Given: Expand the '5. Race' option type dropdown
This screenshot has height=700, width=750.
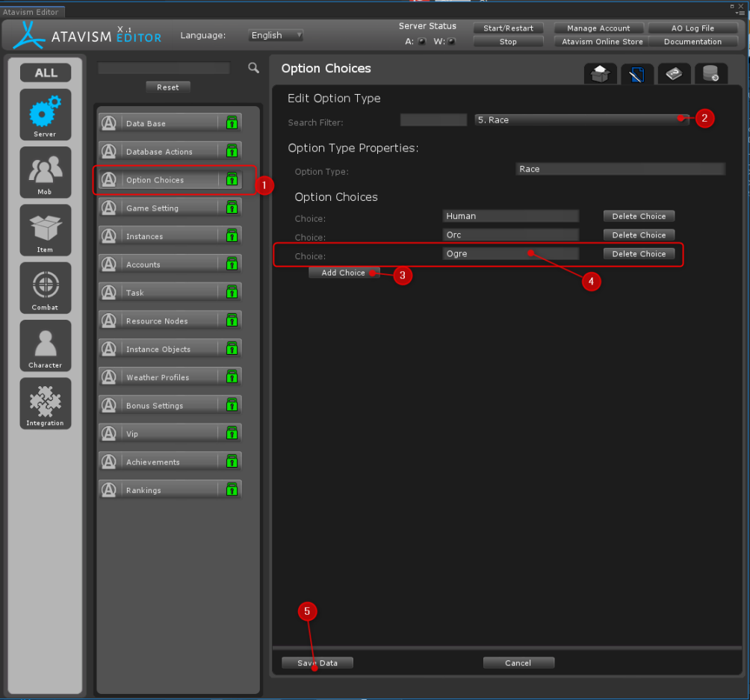Looking at the screenshot, I should 581,120.
